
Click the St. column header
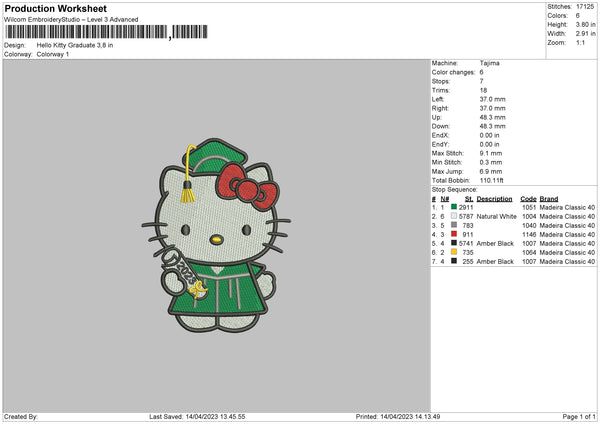click(468, 198)
